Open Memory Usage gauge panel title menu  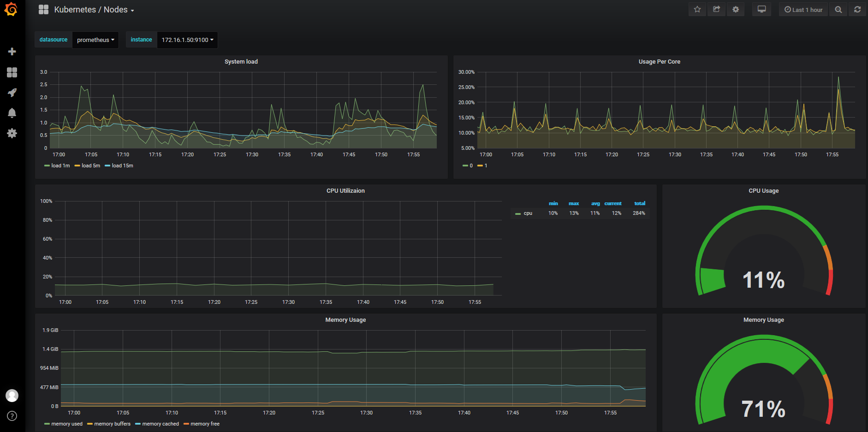(763, 320)
